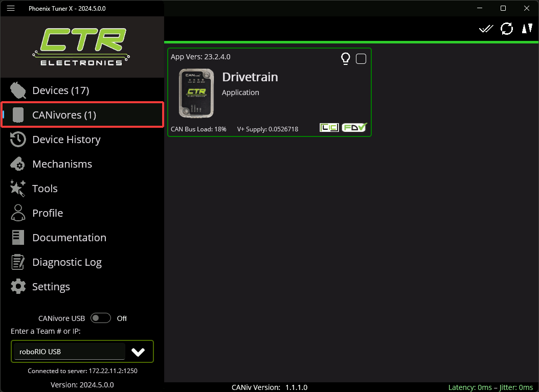
Task: Click the refresh CANivores icon
Action: click(507, 29)
